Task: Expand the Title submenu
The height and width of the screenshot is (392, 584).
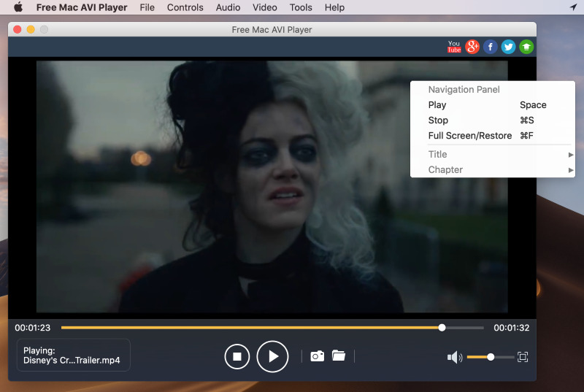Action: tap(492, 155)
